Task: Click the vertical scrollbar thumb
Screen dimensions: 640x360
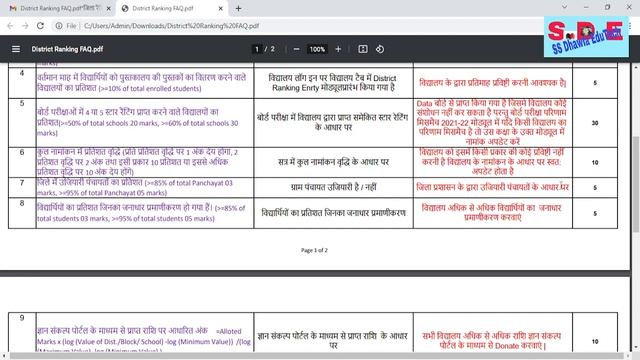Action: point(636,184)
